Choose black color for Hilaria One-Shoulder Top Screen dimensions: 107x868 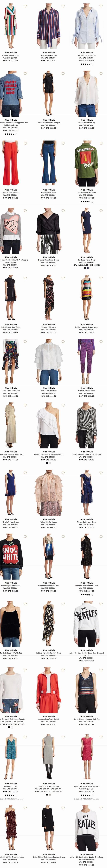pyautogui.click(x=47, y=463)
